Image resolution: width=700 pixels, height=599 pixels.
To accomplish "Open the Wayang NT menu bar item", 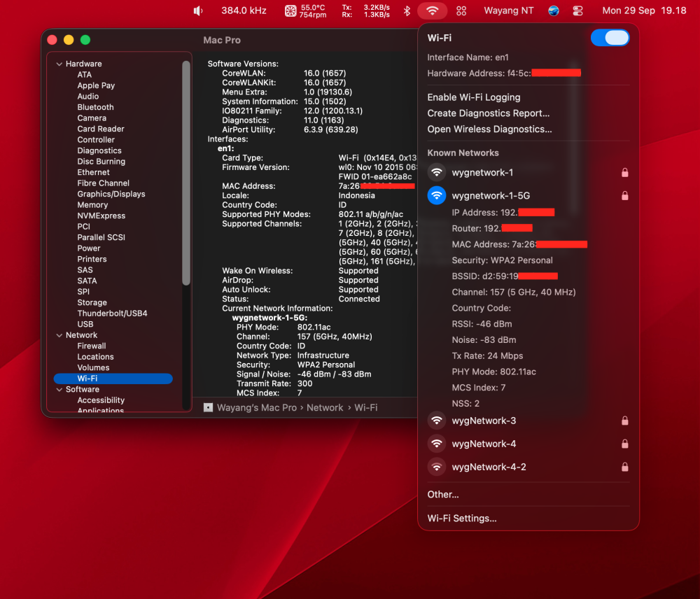I will pyautogui.click(x=508, y=10).
